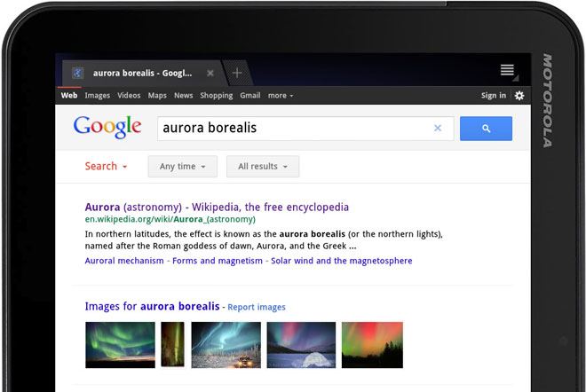The image size is (586, 392).
Task: Open the Aurora (astronomy) Wikipedia result
Action: pos(217,207)
